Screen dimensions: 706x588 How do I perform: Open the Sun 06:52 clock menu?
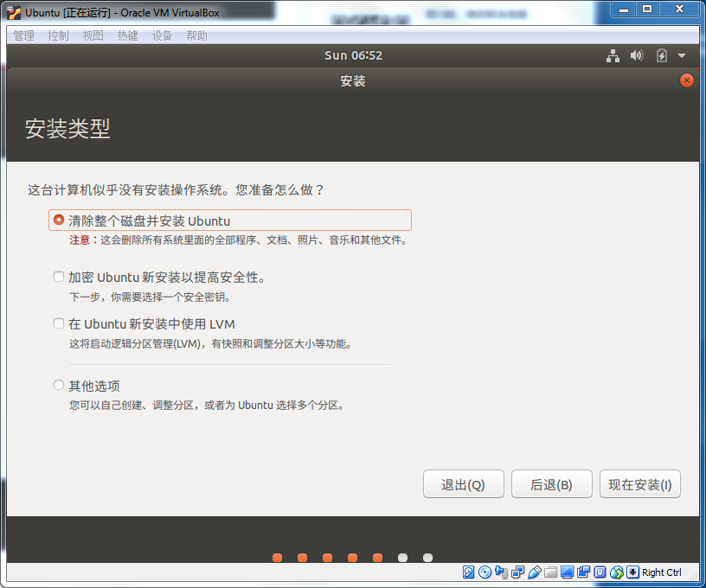354,55
